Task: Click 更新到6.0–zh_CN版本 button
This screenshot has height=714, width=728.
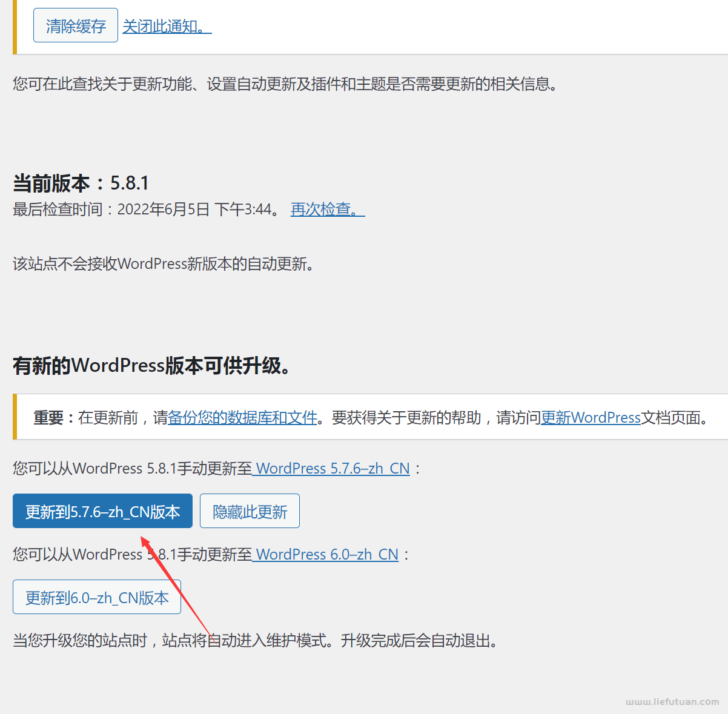Action: tap(97, 597)
